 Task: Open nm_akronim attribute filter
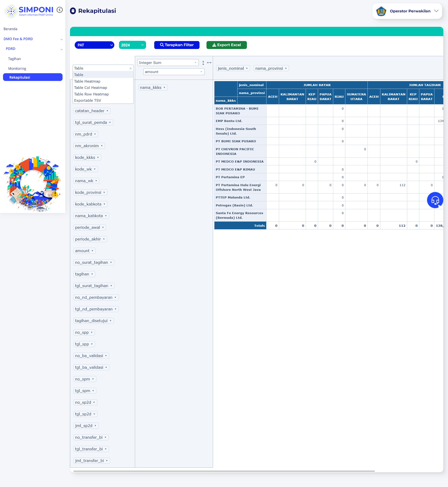tap(102, 146)
